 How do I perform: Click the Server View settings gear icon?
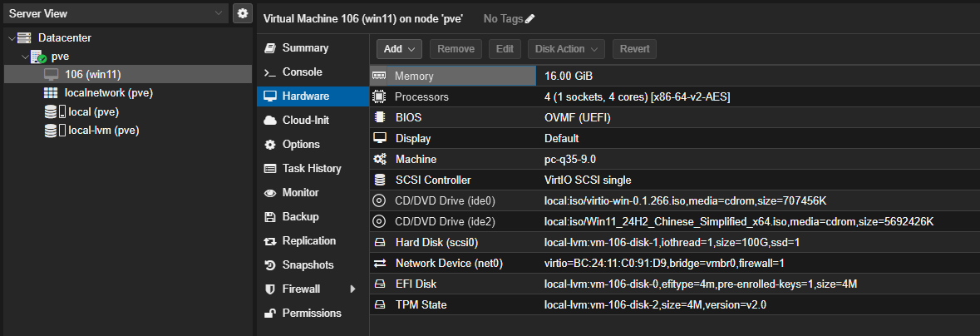pyautogui.click(x=242, y=13)
